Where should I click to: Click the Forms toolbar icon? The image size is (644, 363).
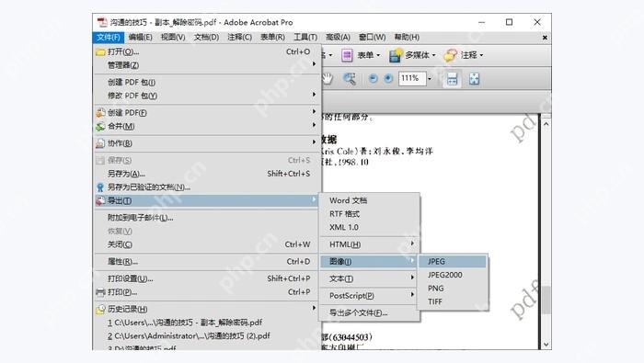[x=347, y=55]
